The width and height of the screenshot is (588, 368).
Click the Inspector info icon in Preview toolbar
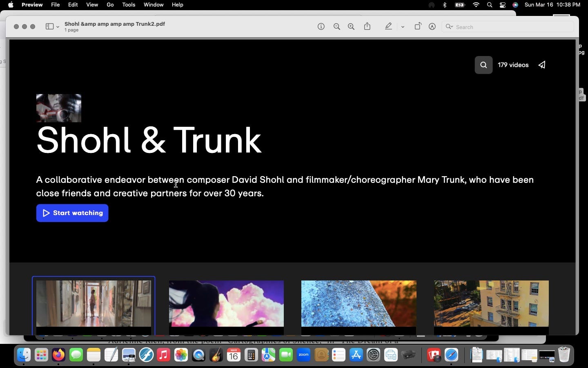coord(321,27)
